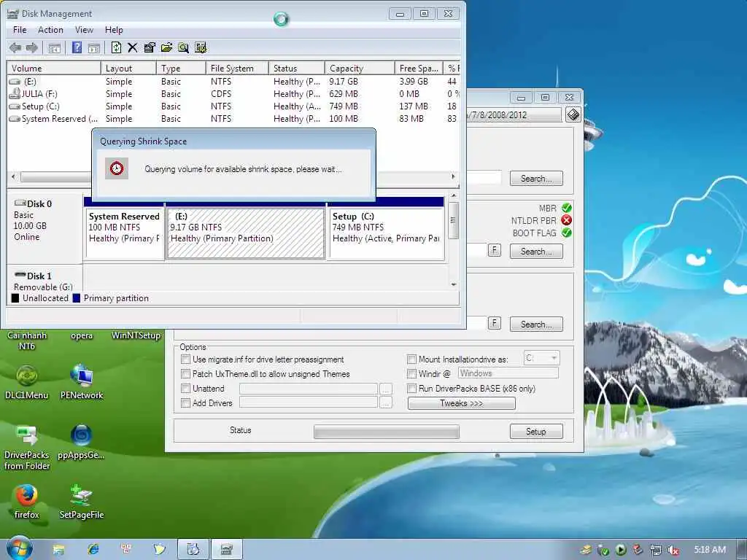Click the Back arrow in Disk Management toolbar
Viewport: 747px width, 560px height.
pos(15,47)
